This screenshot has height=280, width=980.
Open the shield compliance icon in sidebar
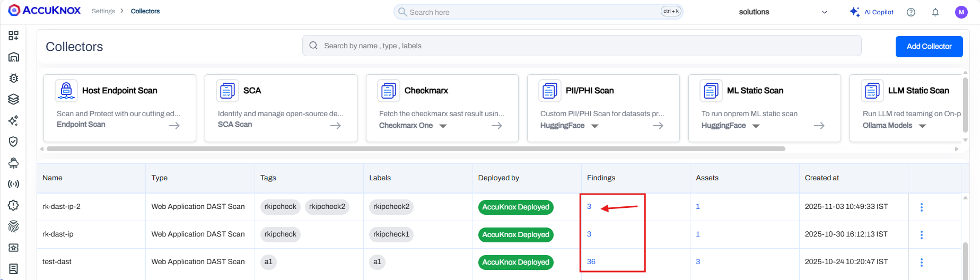tap(14, 142)
